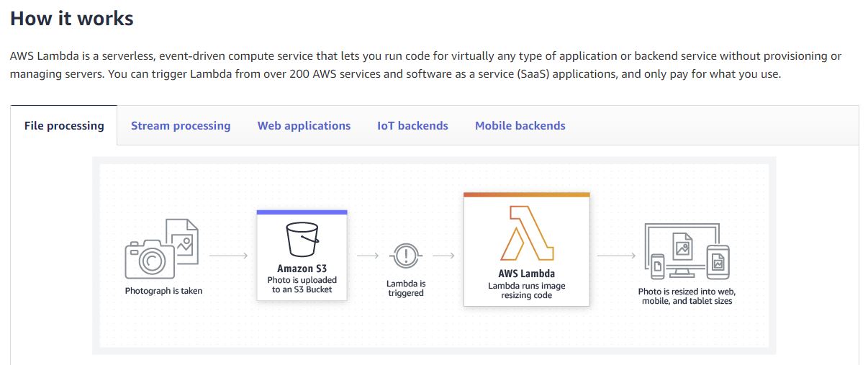This screenshot has width=868, height=365.
Task: Click the "AWS Lambda" title text
Action: 526,274
